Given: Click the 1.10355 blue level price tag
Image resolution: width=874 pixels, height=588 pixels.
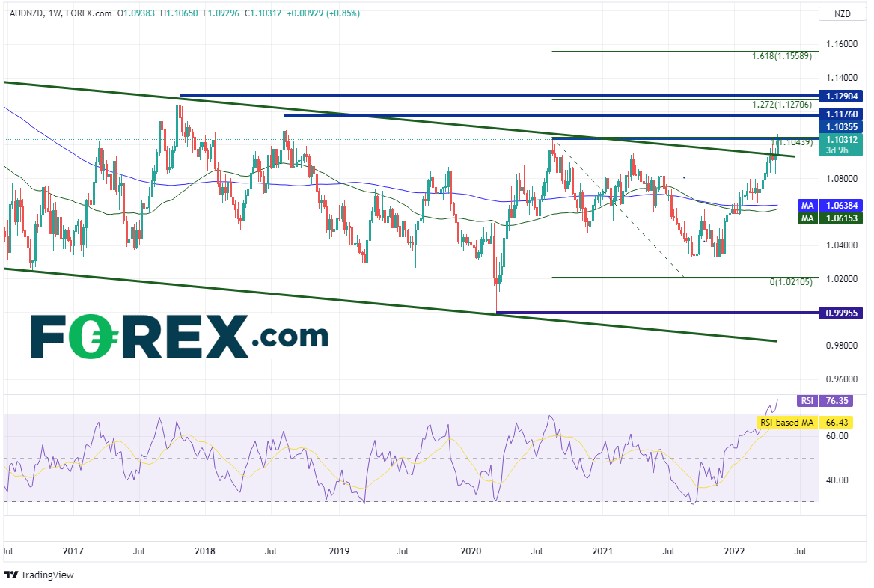Looking at the screenshot, I should click(x=841, y=128).
